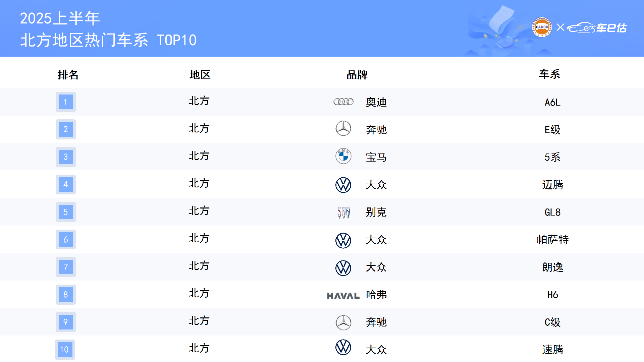Click the series cell 朗逸
Image resolution: width=644 pixels, height=362 pixels.
pyautogui.click(x=553, y=267)
